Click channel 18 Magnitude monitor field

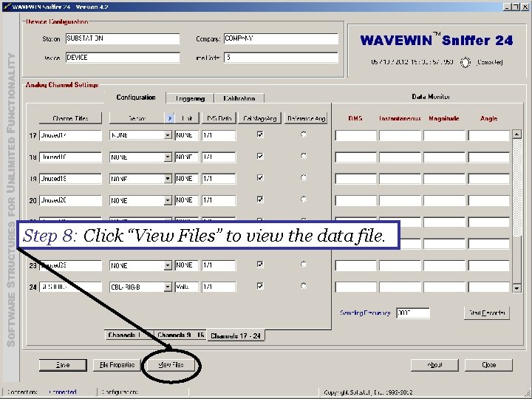click(x=444, y=157)
